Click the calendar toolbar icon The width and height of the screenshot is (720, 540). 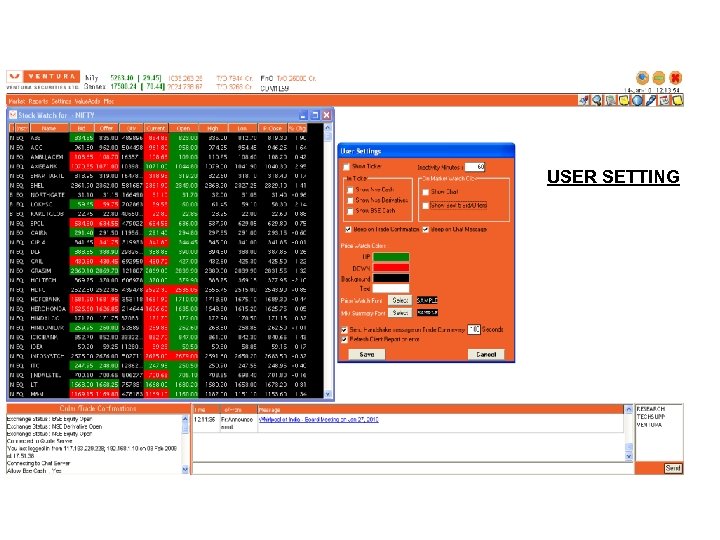tap(664, 100)
